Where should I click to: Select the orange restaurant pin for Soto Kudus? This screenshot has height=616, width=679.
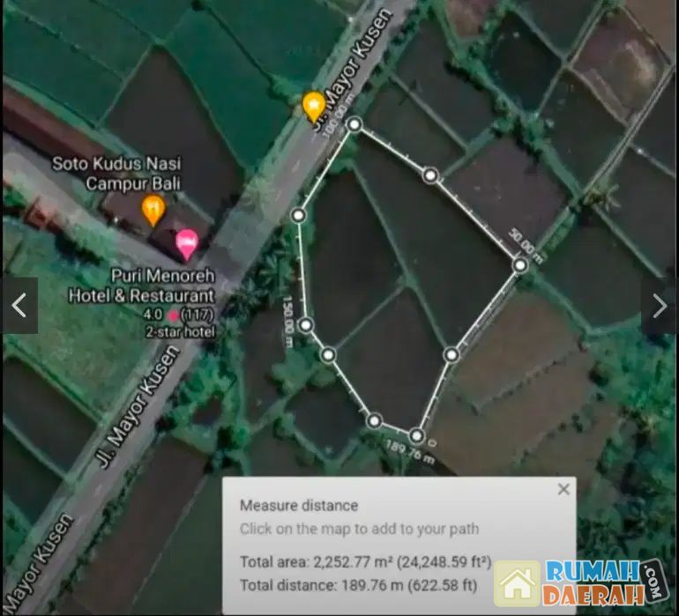(x=153, y=210)
